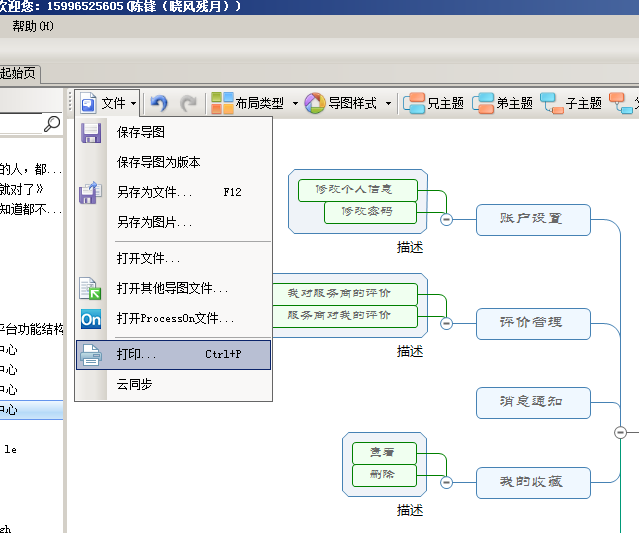The height and width of the screenshot is (533, 639).
Task: Collapse the 我的收藏 node branch
Action: (447, 482)
